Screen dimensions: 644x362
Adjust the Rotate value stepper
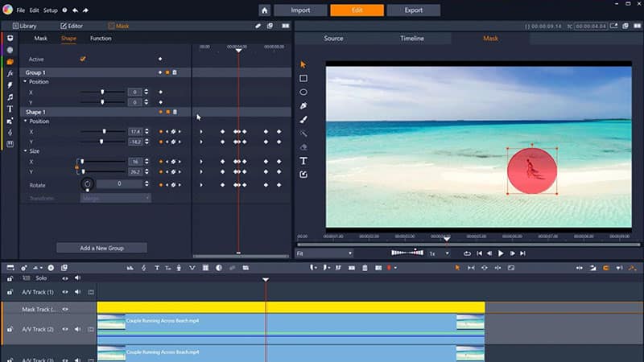pyautogui.click(x=147, y=183)
